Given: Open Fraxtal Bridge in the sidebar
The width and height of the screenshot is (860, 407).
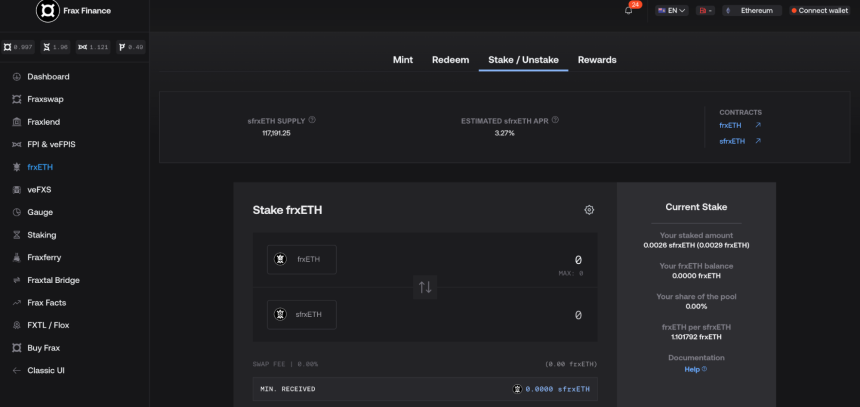Looking at the screenshot, I should [54, 280].
